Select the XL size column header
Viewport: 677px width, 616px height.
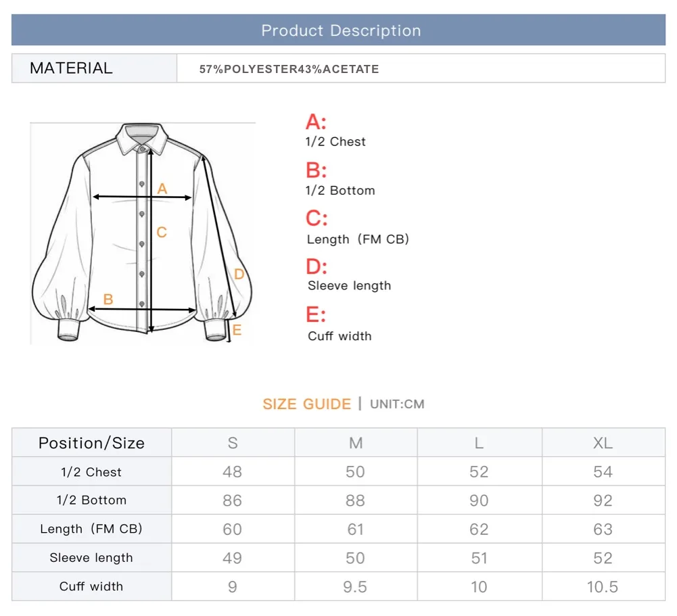click(603, 443)
